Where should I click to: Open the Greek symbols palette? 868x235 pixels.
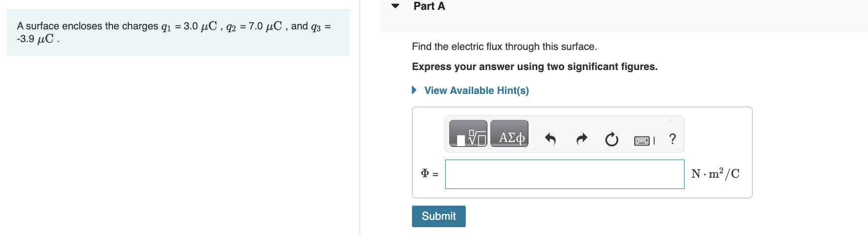509,134
